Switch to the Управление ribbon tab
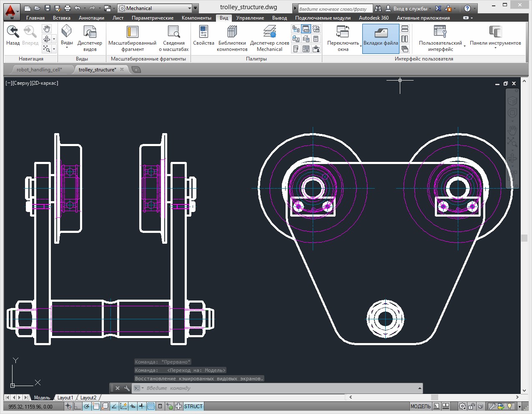Screen dimensions: 532x414 [250, 18]
